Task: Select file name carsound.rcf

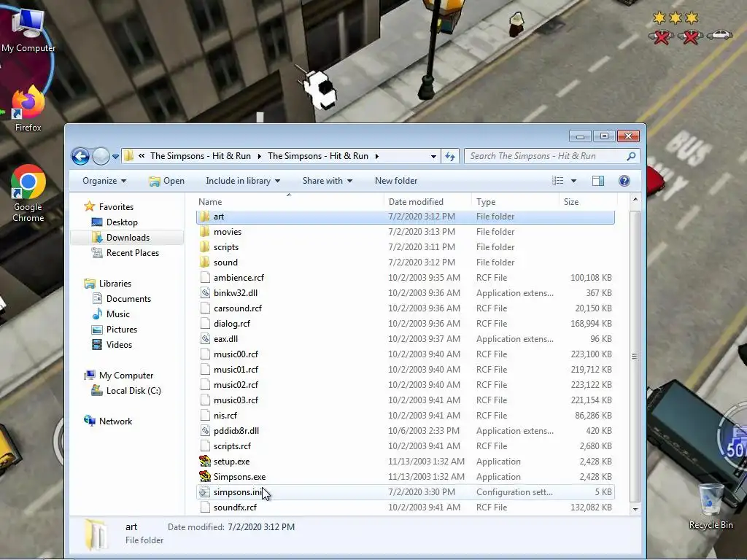Action: click(x=238, y=308)
